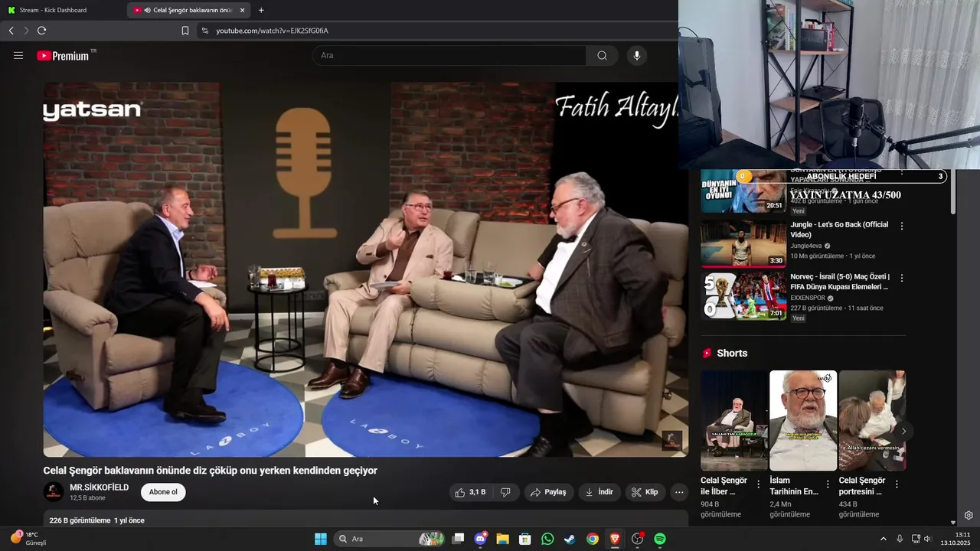Click Norveç - İsrail thumbnail 7:01
This screenshot has width=980, height=551.
743,296
